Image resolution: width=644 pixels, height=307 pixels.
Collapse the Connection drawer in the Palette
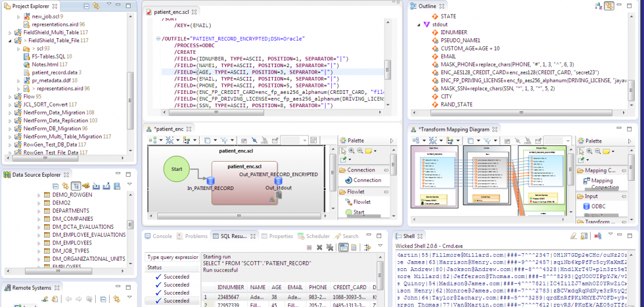point(386,170)
